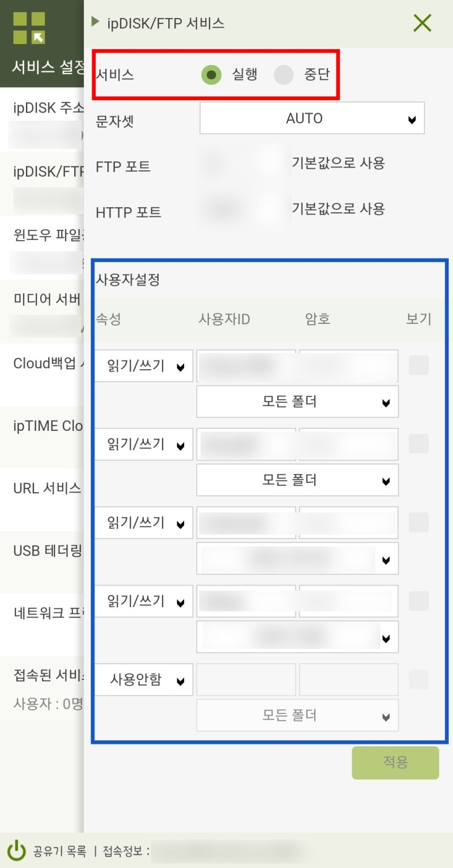Open the 공유기 목록 link
Image resolution: width=453 pixels, height=868 pixels.
click(x=61, y=850)
